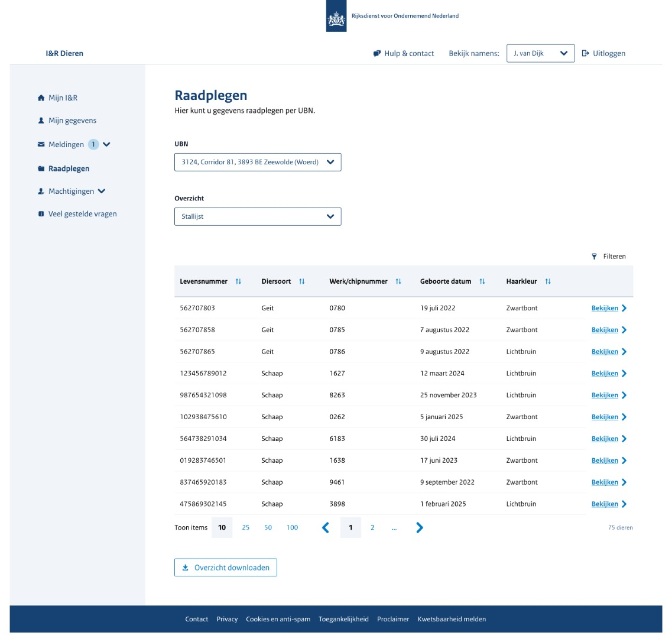The image size is (672, 642).
Task: Open Mijn I&R in sidebar
Action: 63,98
